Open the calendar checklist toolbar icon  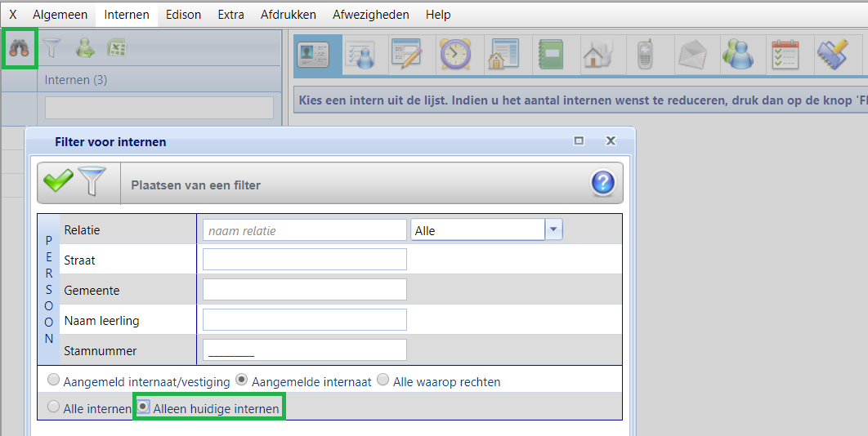(x=785, y=56)
